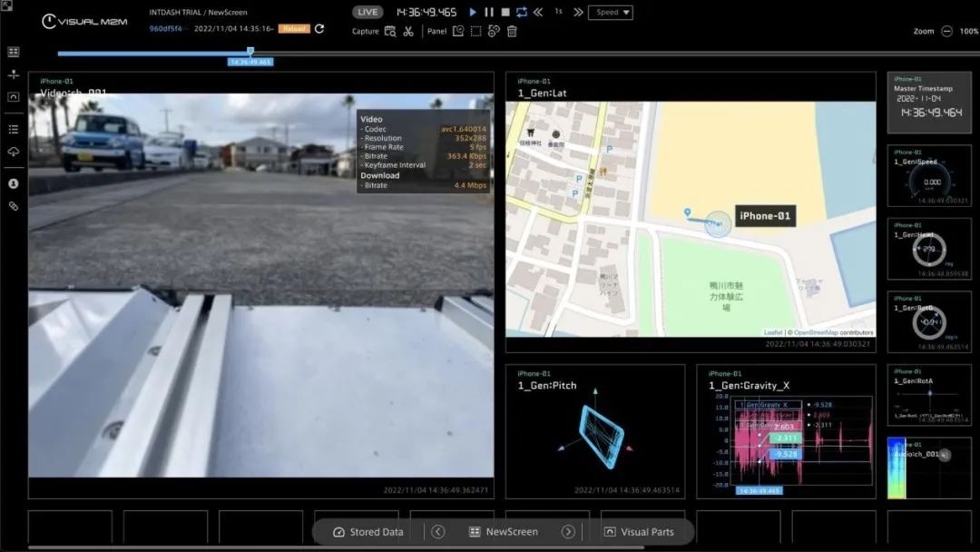Open the cloud download icon in sidebar
Image resolution: width=980 pixels, height=552 pixels.
[x=14, y=152]
